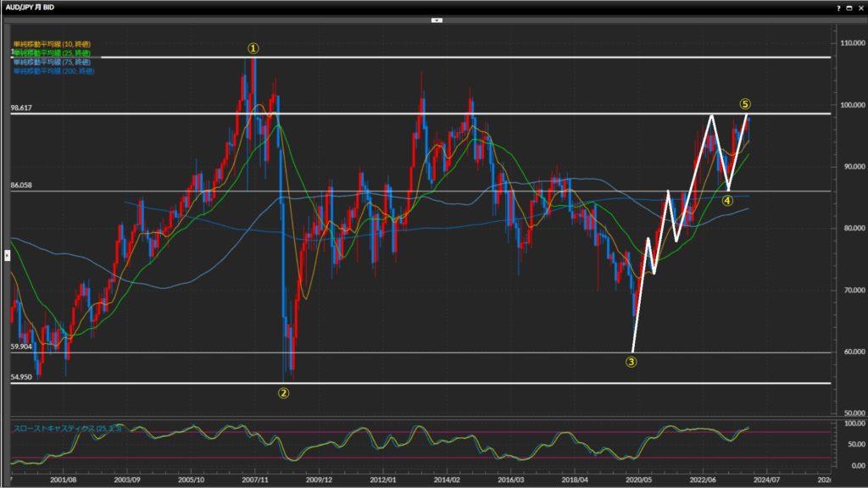
Task: Click the circled number 5 wave marker
Action: tap(745, 104)
